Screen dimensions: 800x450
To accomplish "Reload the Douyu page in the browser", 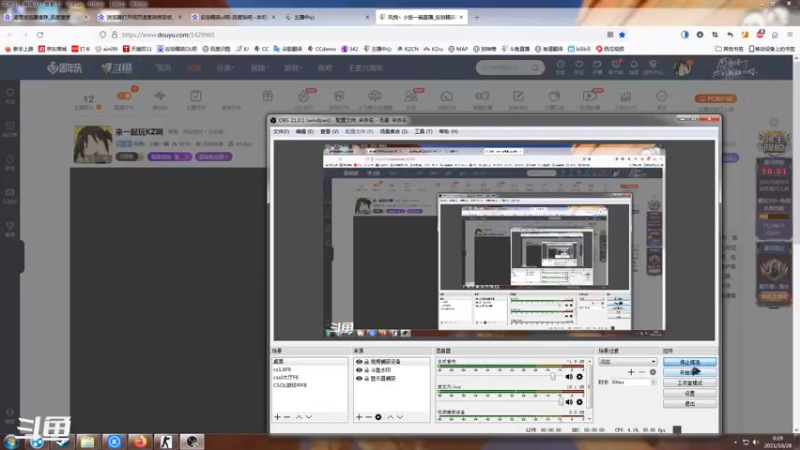I will 40,35.
